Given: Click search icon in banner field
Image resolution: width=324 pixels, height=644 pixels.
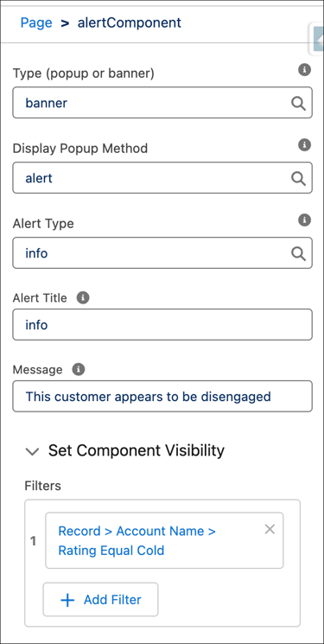Looking at the screenshot, I should (299, 103).
